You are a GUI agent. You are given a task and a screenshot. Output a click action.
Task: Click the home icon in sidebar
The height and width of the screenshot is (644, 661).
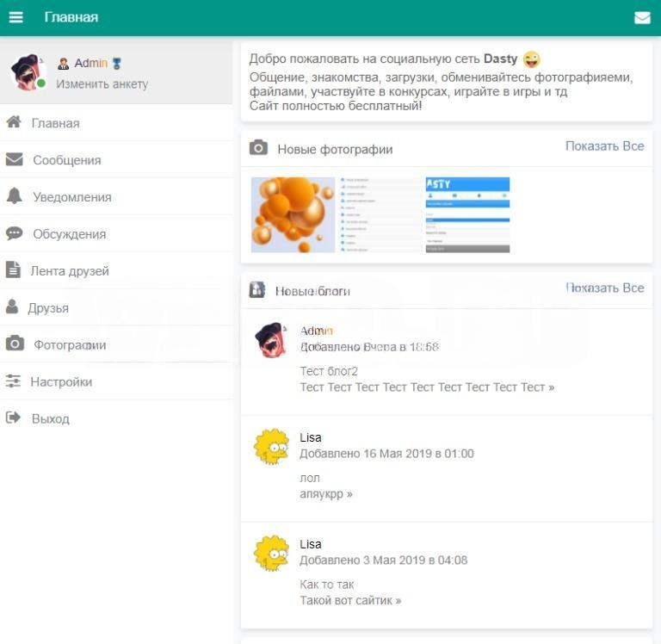[x=14, y=122]
